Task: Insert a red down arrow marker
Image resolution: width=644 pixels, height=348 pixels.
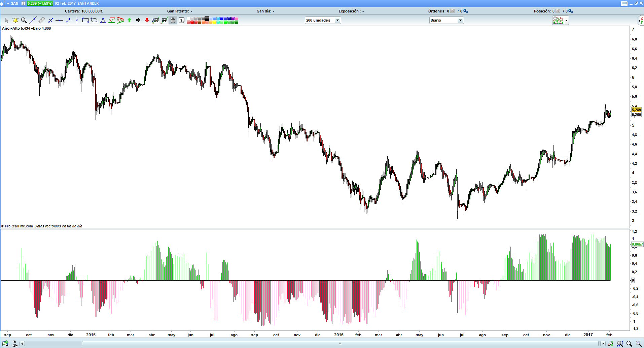Action: click(x=147, y=21)
